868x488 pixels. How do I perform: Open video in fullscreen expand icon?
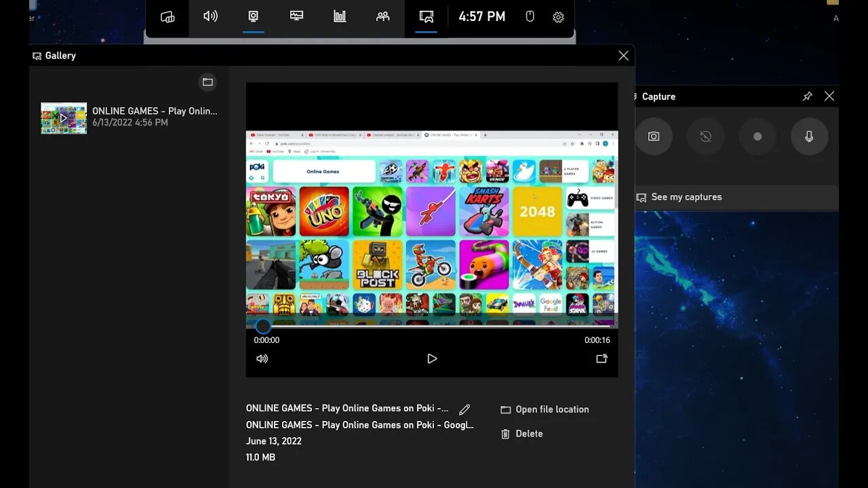601,359
